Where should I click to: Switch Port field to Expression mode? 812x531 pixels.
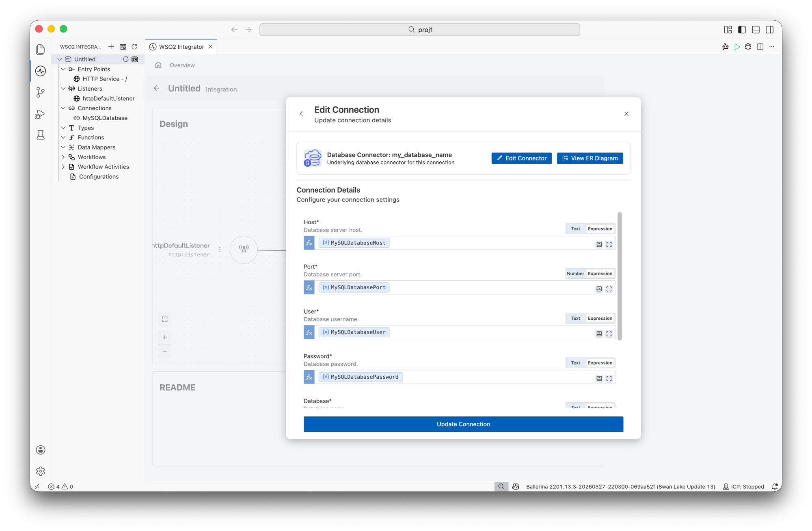coord(600,273)
